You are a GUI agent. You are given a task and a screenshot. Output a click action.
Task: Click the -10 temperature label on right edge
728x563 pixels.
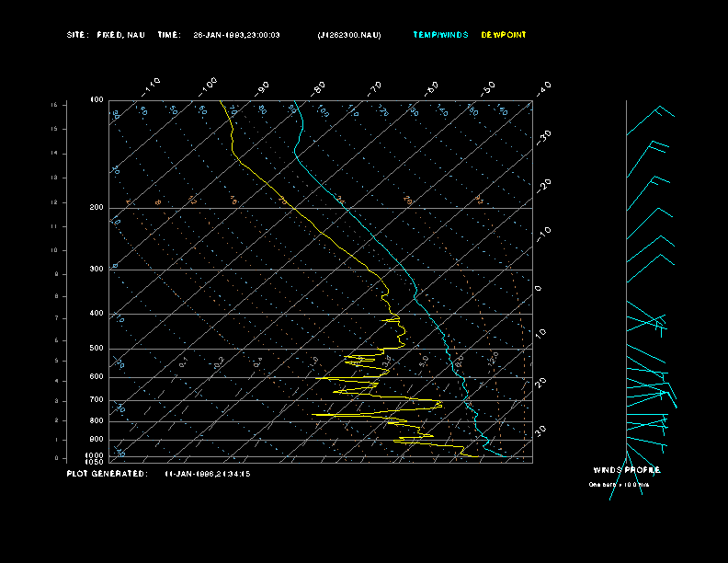pyautogui.click(x=543, y=235)
